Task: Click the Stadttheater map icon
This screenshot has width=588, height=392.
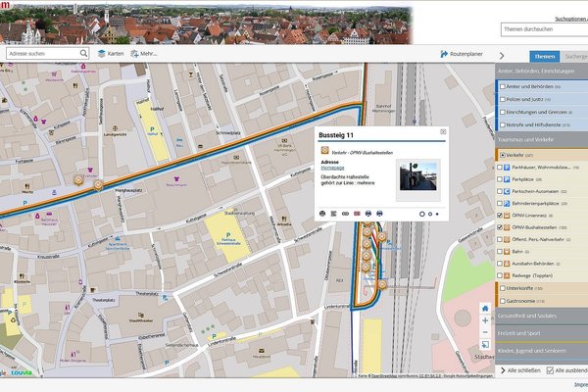Action: (x=141, y=316)
